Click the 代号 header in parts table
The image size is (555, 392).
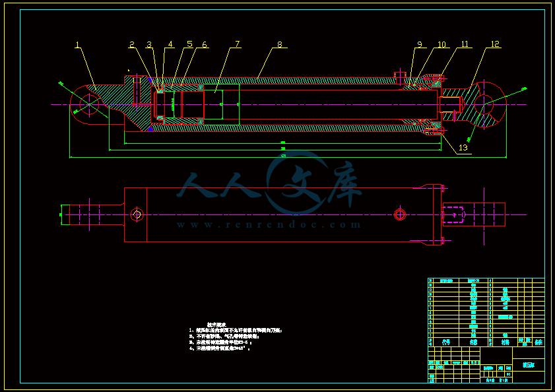pyautogui.click(x=446, y=343)
